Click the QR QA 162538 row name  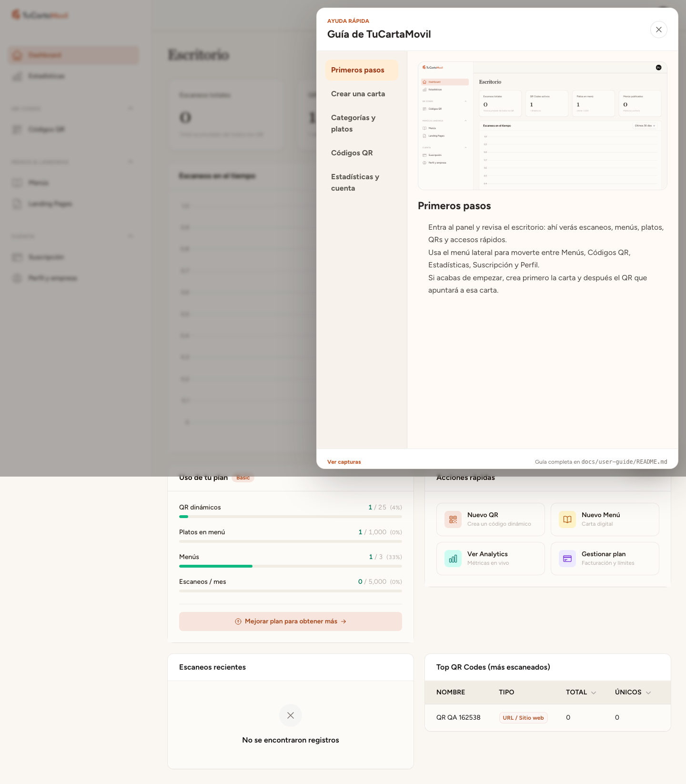pyautogui.click(x=458, y=718)
